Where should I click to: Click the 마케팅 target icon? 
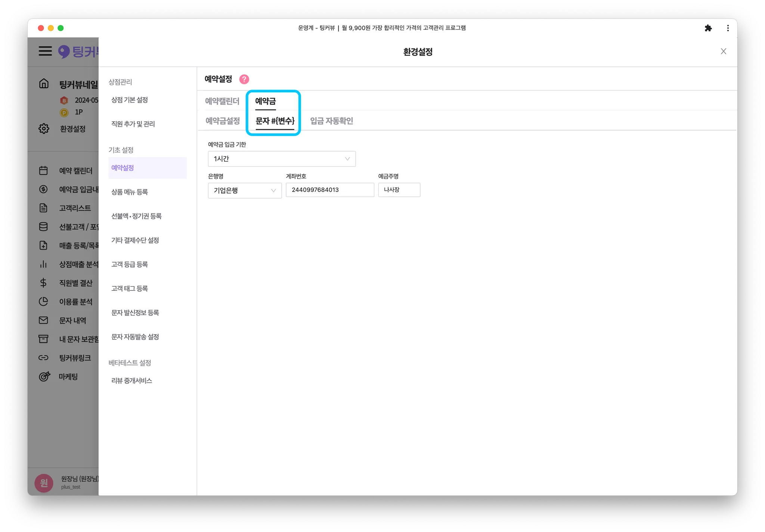pyautogui.click(x=44, y=376)
